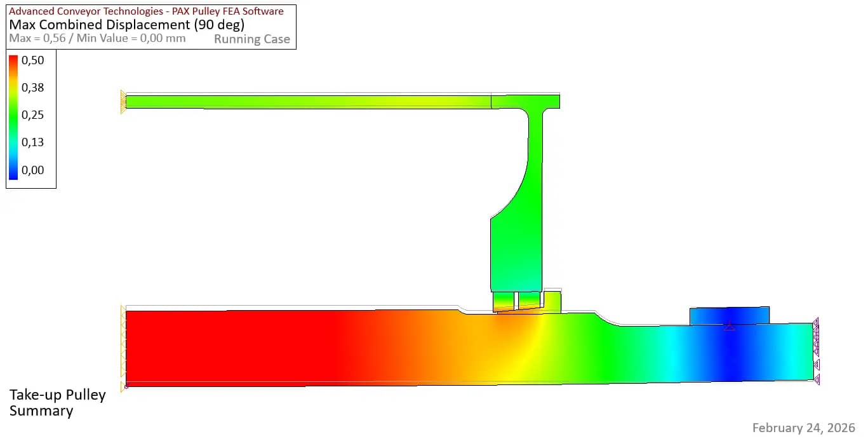Image resolution: width=868 pixels, height=441 pixels.
Task: Click the red triangle bearing marker on shaft
Action: click(730, 327)
